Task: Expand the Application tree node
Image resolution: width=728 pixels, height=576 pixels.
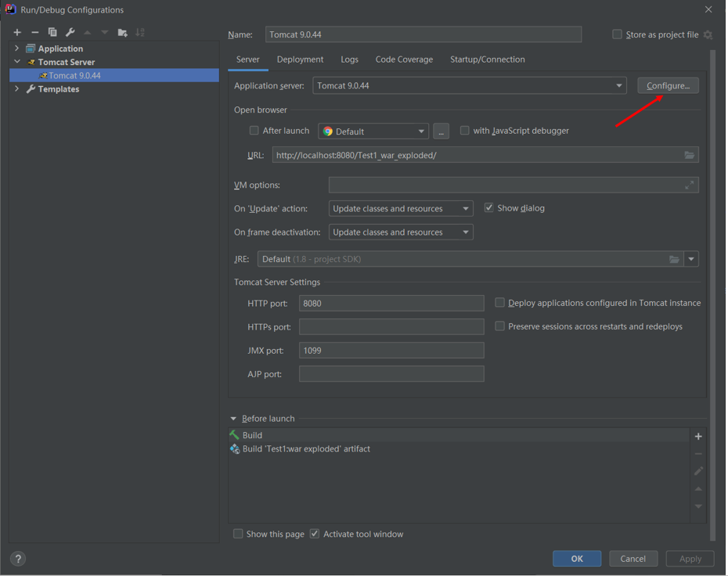Action: click(17, 49)
